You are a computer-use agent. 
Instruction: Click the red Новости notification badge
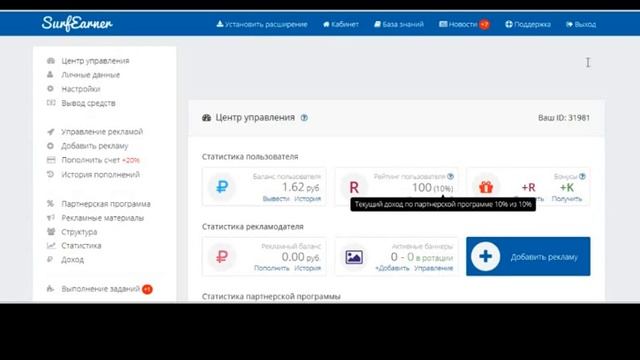[x=484, y=24]
